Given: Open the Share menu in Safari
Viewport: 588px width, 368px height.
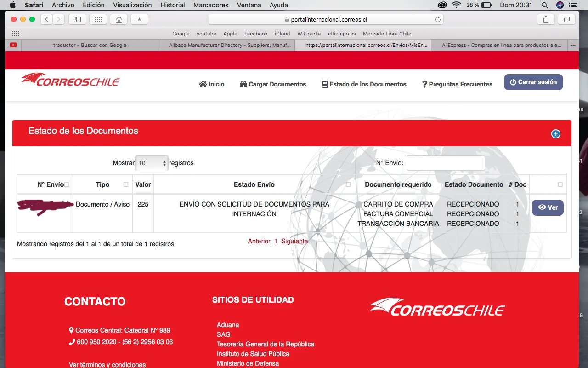Looking at the screenshot, I should pyautogui.click(x=546, y=19).
